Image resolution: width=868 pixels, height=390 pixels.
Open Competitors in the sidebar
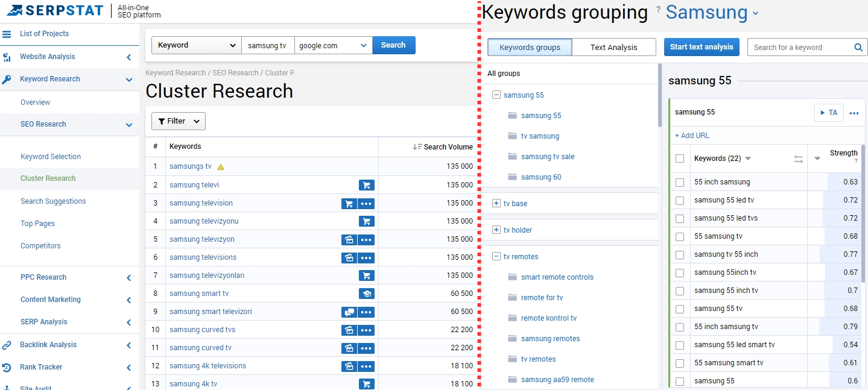[40, 246]
